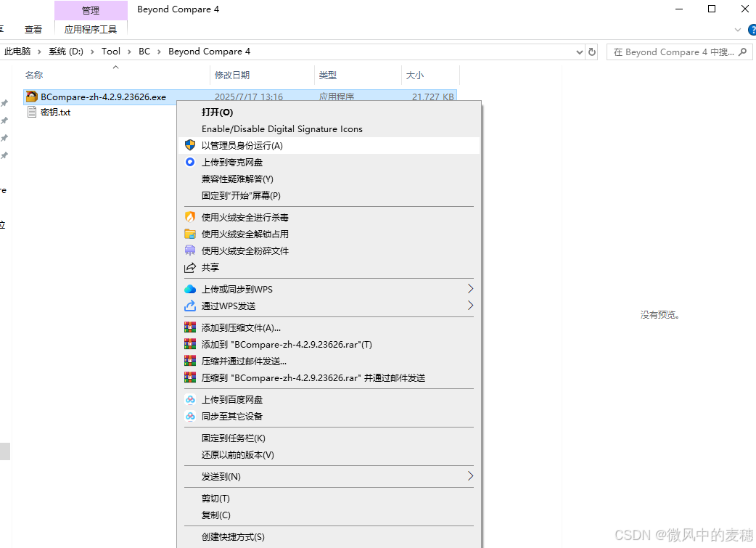Select the 密钥.txt file icon
The image size is (756, 548).
click(33, 113)
